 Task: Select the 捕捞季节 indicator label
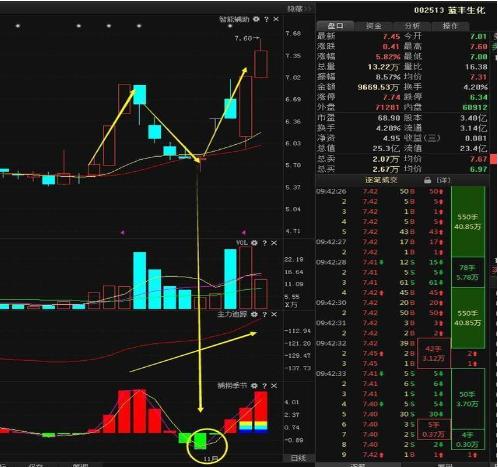232,385
